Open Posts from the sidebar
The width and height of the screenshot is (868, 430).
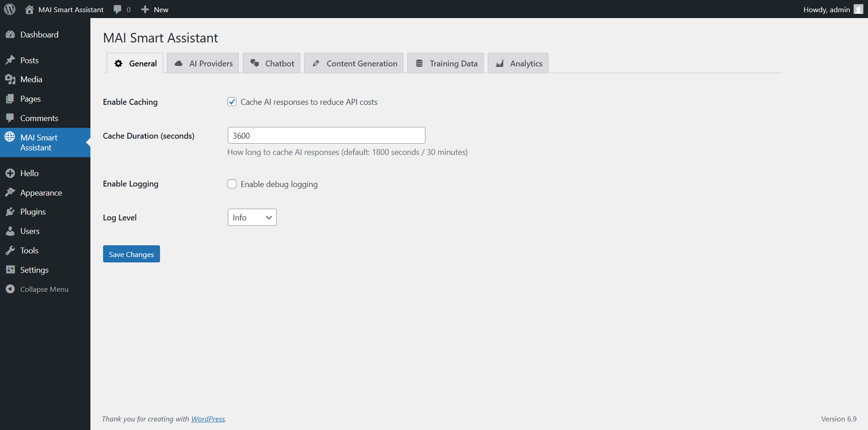(45, 61)
